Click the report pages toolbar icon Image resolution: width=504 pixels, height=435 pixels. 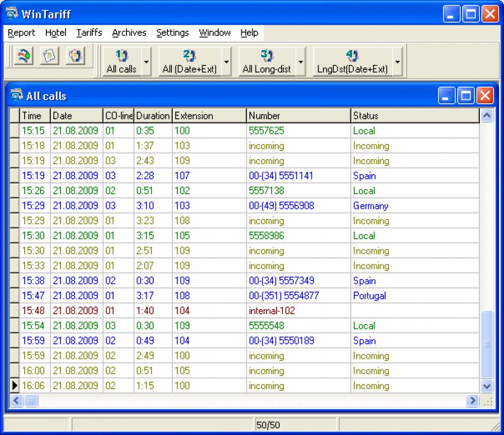click(x=48, y=55)
